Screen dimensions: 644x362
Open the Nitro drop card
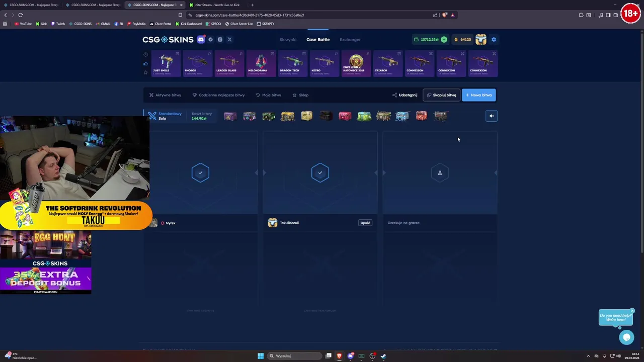(325, 64)
